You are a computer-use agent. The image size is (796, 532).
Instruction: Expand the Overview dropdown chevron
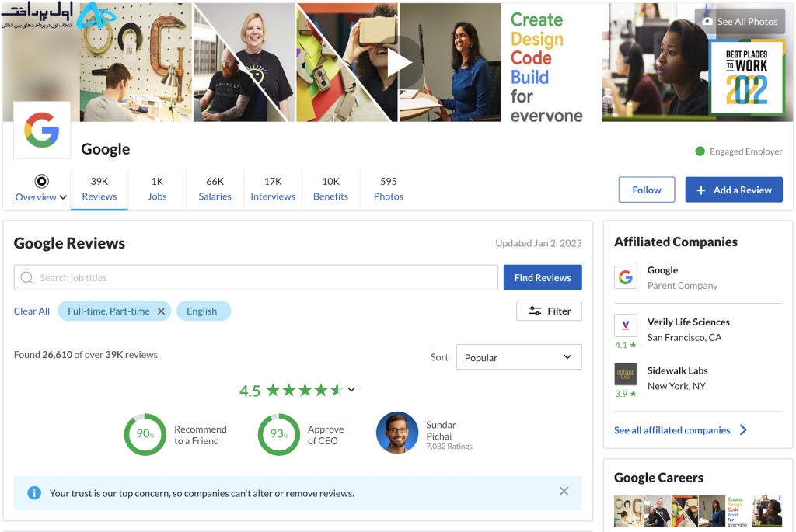63,197
